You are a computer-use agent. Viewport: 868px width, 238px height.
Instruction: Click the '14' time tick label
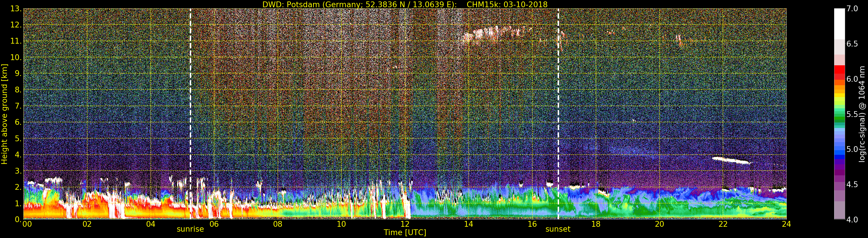pos(469,224)
